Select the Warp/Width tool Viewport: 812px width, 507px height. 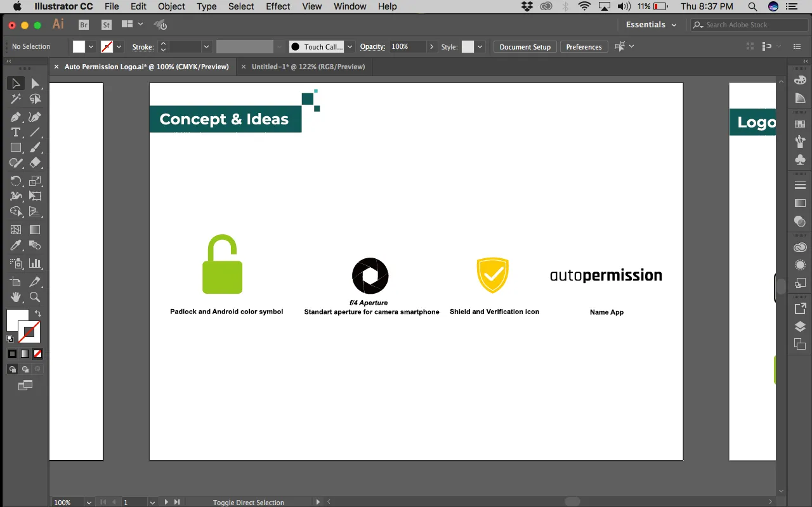click(16, 196)
